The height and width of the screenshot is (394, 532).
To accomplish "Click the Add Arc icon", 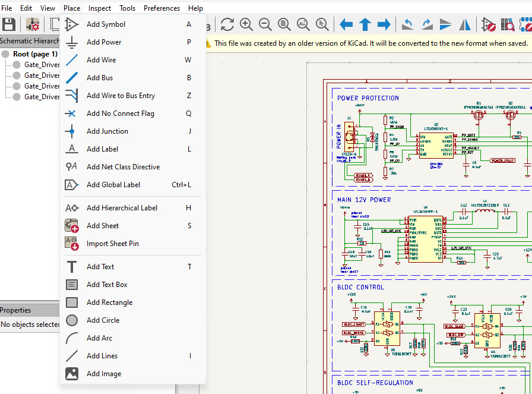I will [72, 338].
